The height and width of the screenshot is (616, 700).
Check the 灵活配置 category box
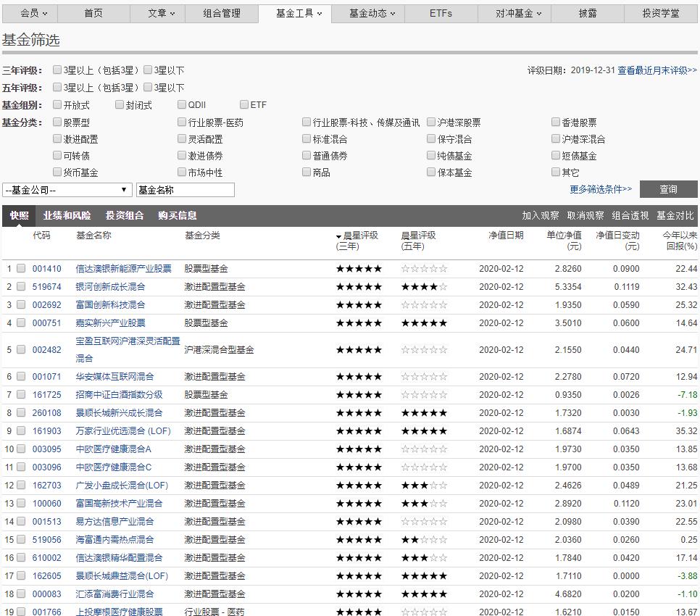click(182, 138)
